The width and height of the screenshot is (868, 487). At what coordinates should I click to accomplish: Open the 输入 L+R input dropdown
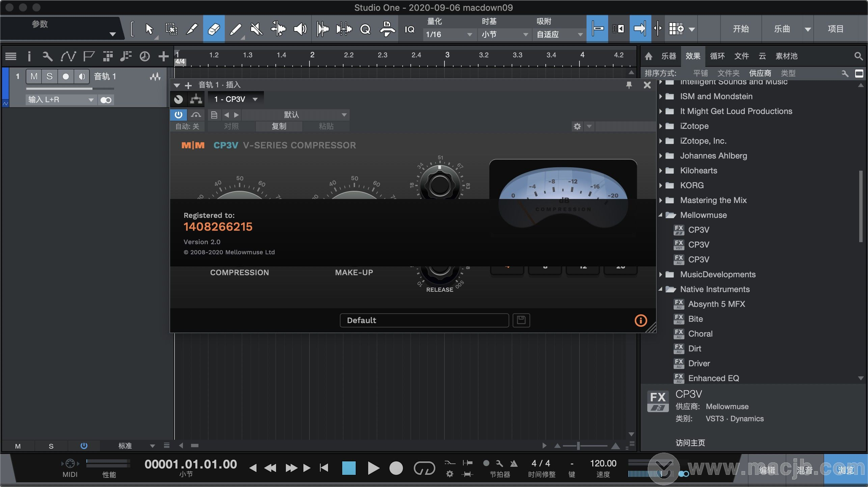pos(61,100)
